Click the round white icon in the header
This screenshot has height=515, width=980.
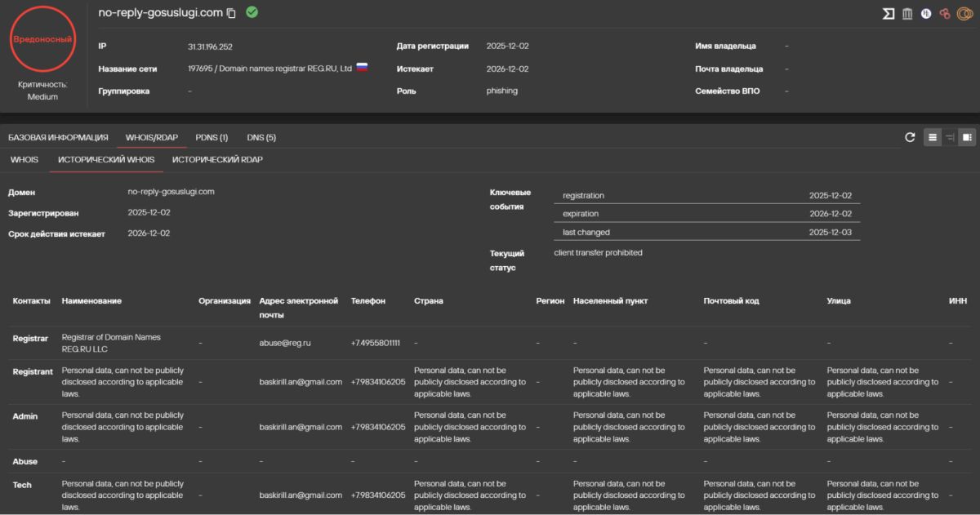[x=926, y=14]
